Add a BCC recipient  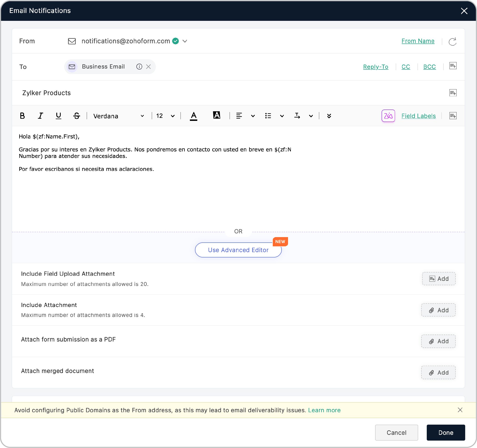(x=429, y=67)
